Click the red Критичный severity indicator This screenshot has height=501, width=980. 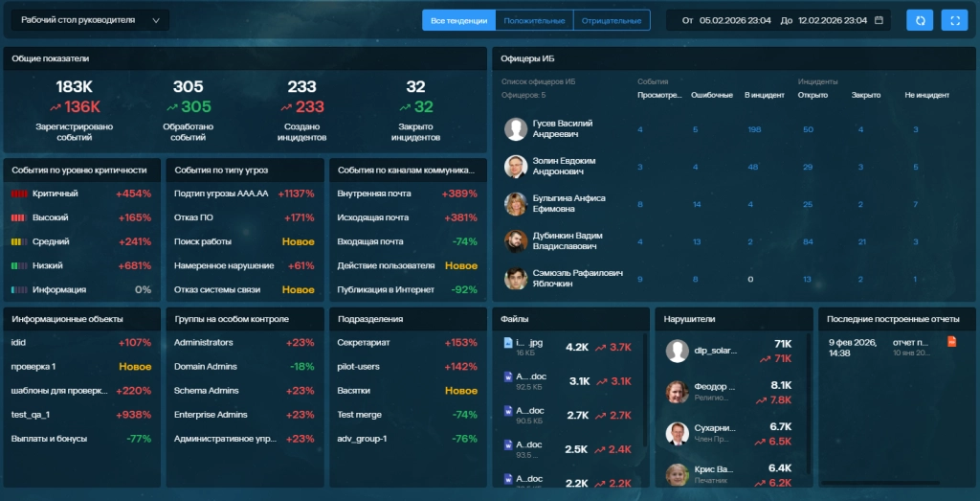[20, 194]
